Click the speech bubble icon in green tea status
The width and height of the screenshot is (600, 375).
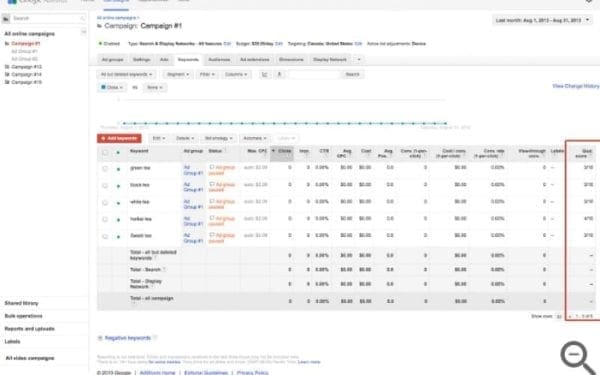[212, 167]
